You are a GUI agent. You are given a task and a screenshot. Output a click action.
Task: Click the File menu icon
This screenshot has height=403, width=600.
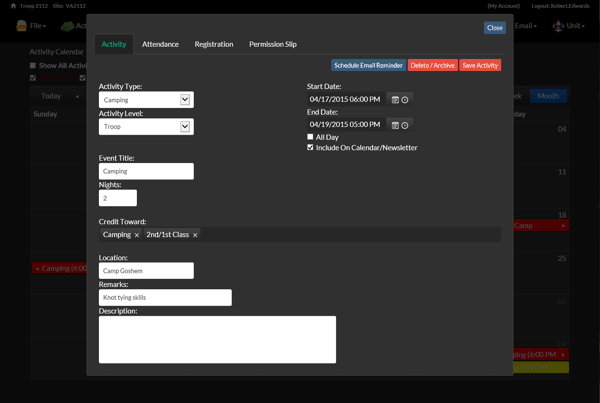click(21, 26)
